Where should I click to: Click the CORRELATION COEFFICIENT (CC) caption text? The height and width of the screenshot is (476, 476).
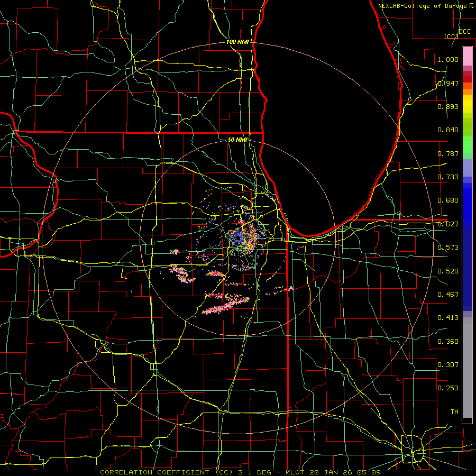tap(167, 472)
